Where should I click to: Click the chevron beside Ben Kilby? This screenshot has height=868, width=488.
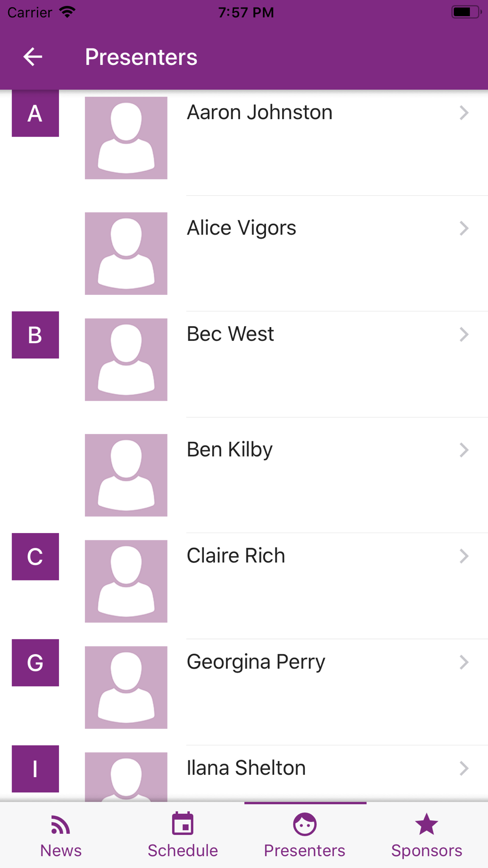(464, 450)
